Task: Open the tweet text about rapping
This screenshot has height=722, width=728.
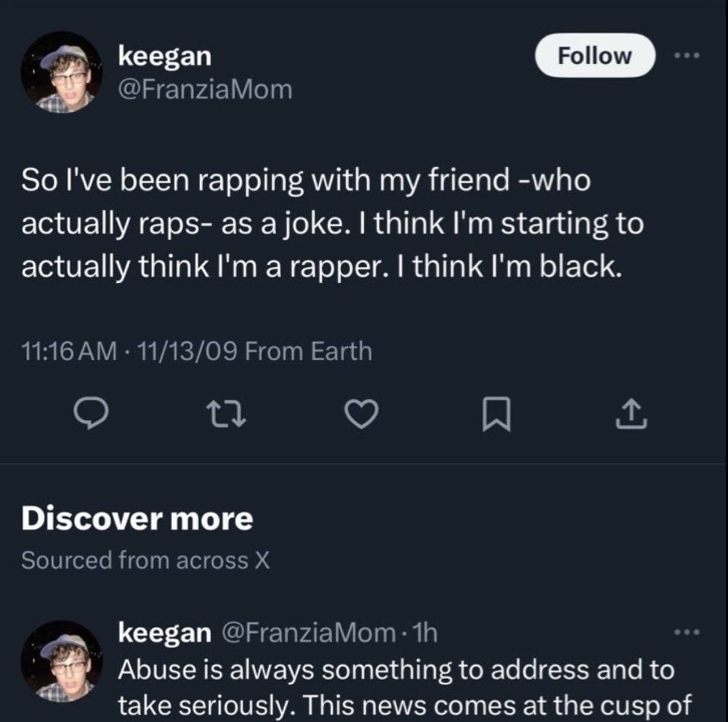Action: pyautogui.click(x=332, y=223)
